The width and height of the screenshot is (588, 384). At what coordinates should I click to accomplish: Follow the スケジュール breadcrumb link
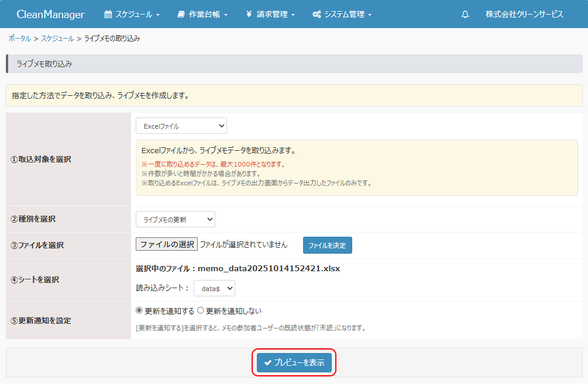[x=57, y=39]
